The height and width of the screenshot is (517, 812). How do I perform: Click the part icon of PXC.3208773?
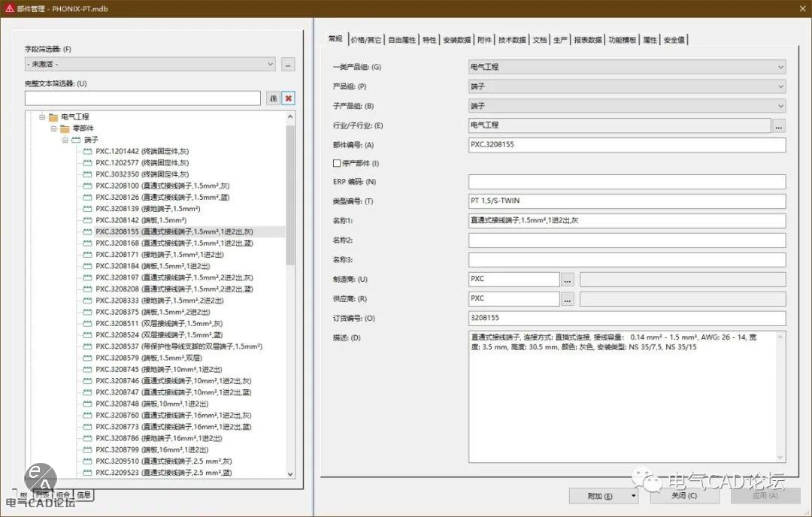(x=87, y=427)
